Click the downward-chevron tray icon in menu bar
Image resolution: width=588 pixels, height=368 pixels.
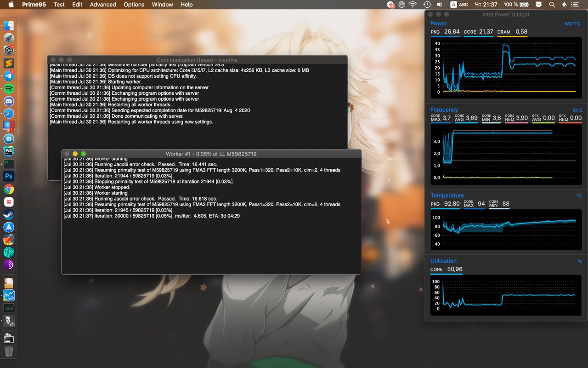coord(539,5)
